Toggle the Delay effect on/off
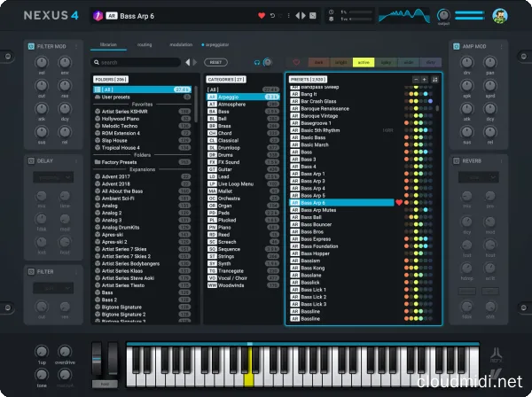Screen dimensions: 532x397 pyautogui.click(x=29, y=161)
